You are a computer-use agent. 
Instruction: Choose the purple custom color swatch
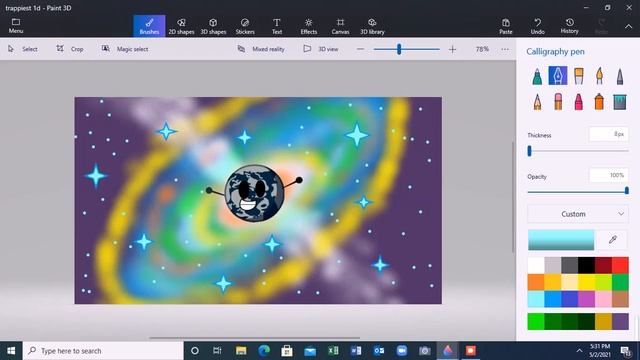pos(620,322)
